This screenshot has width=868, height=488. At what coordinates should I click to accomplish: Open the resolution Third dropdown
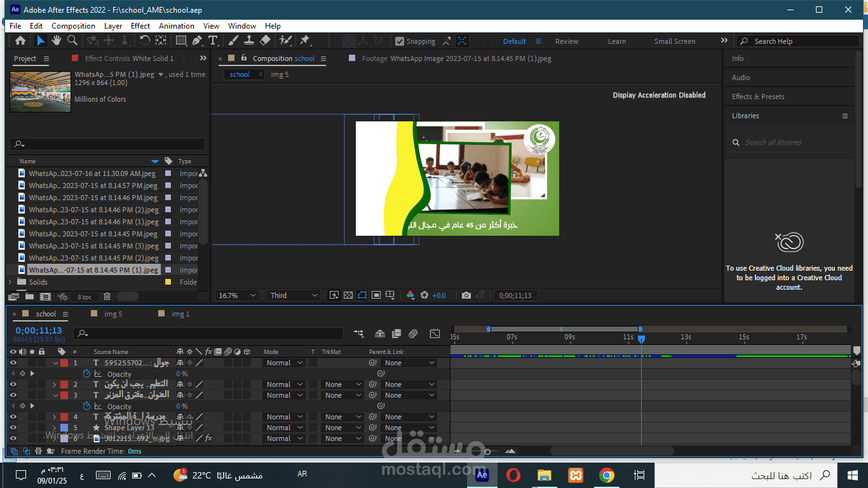[294, 295]
